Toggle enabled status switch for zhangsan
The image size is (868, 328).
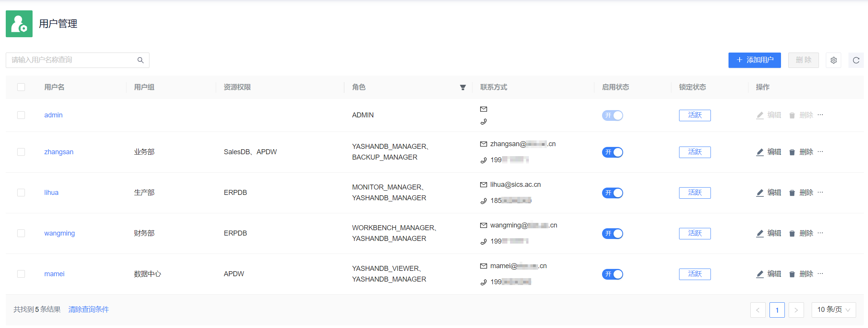point(612,152)
